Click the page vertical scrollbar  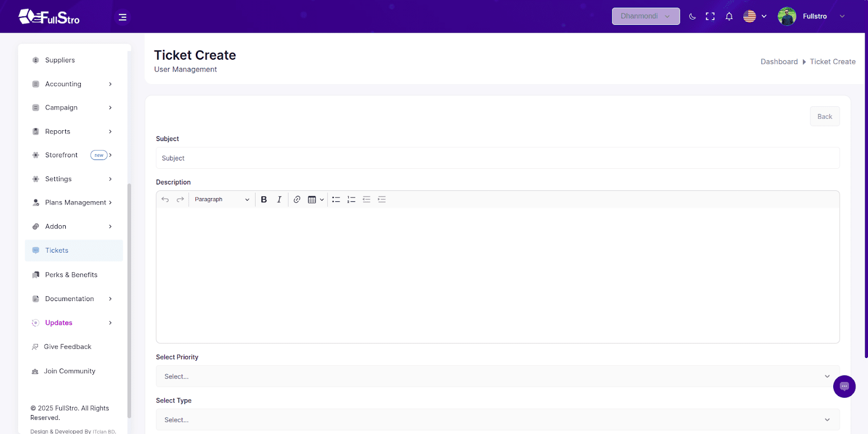866,195
